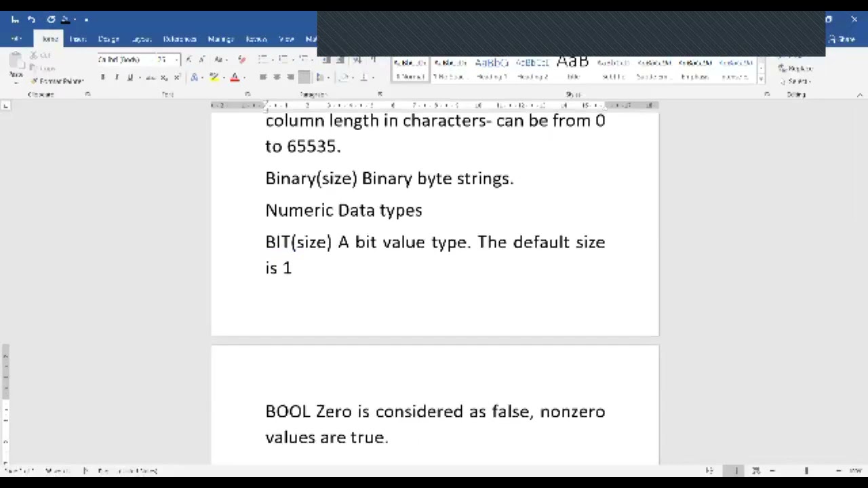Click the Copy command in Clipboard group
The width and height of the screenshot is (868, 488).
point(42,68)
